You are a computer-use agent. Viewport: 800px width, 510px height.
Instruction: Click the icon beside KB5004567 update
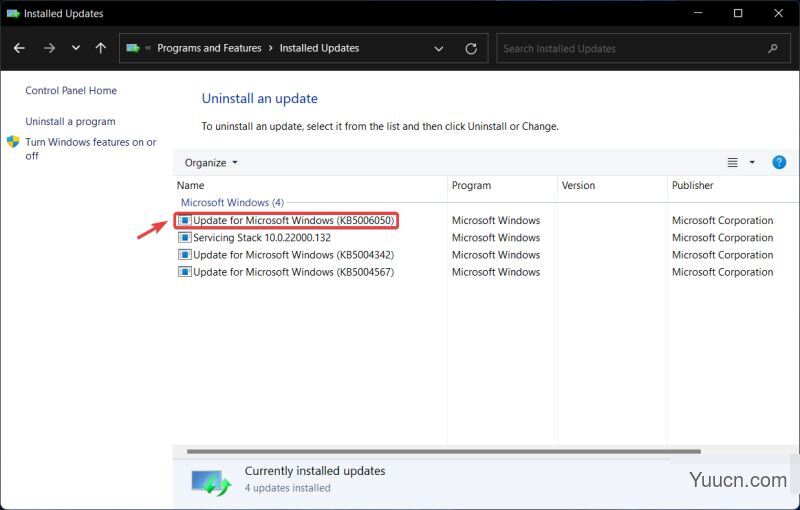184,272
